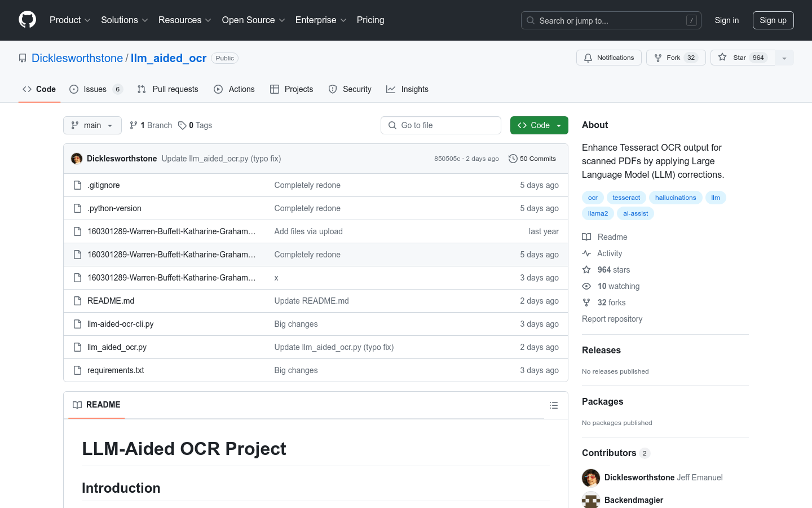The width and height of the screenshot is (812, 508).
Task: View the 964 stars list
Action: pos(606,270)
